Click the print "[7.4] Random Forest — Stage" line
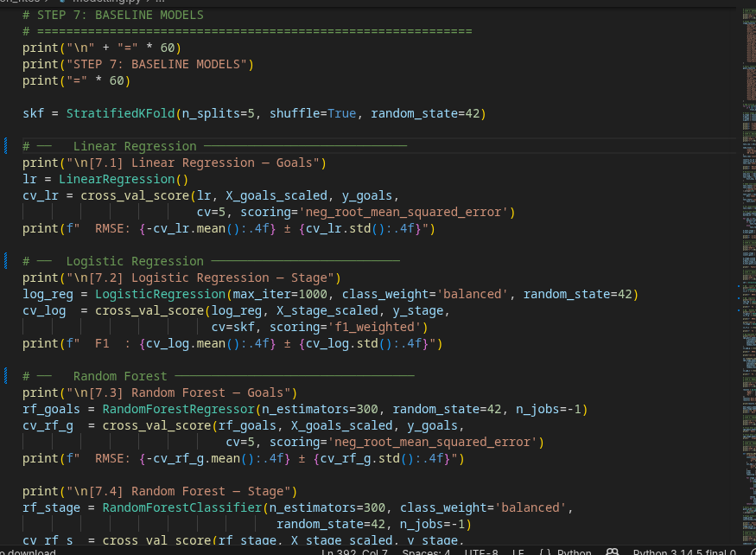Image resolution: width=756 pixels, height=555 pixels. pyautogui.click(x=160, y=491)
